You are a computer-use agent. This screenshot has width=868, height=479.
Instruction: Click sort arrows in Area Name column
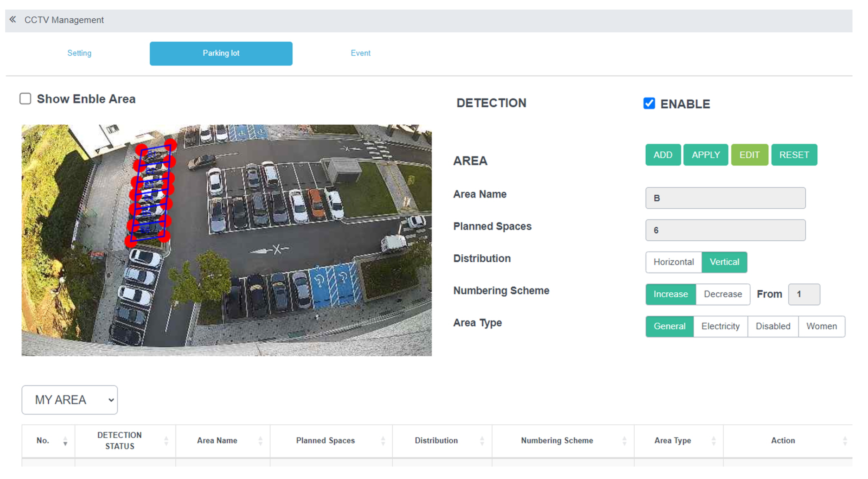click(260, 441)
